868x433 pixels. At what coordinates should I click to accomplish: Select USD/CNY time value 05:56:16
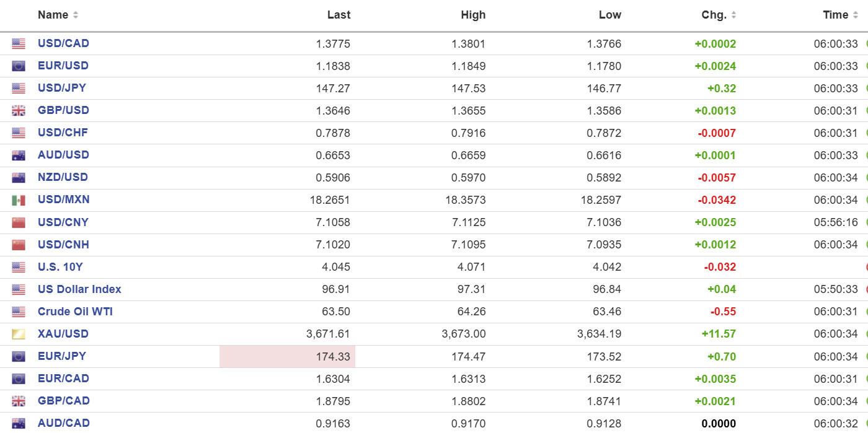point(836,222)
